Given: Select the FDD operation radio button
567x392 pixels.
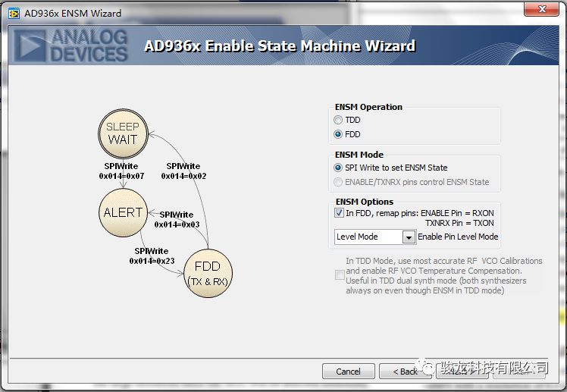Looking at the screenshot, I should pyautogui.click(x=339, y=134).
